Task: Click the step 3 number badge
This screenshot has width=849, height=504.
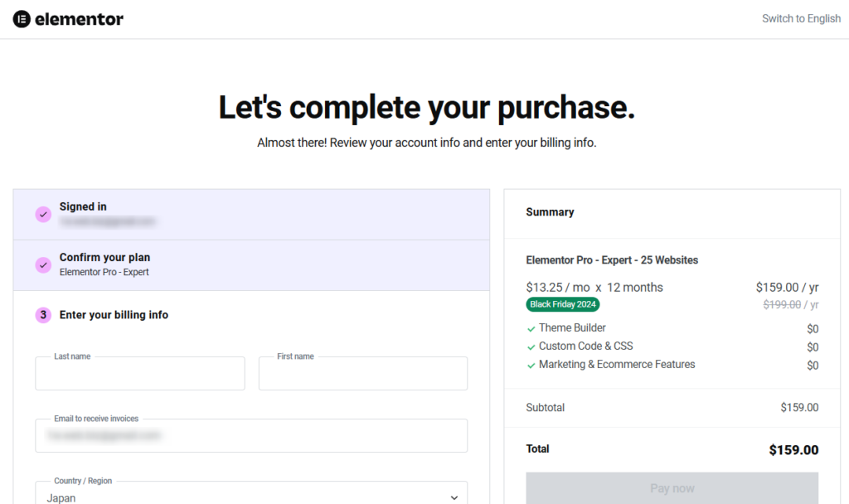Action: pyautogui.click(x=43, y=315)
